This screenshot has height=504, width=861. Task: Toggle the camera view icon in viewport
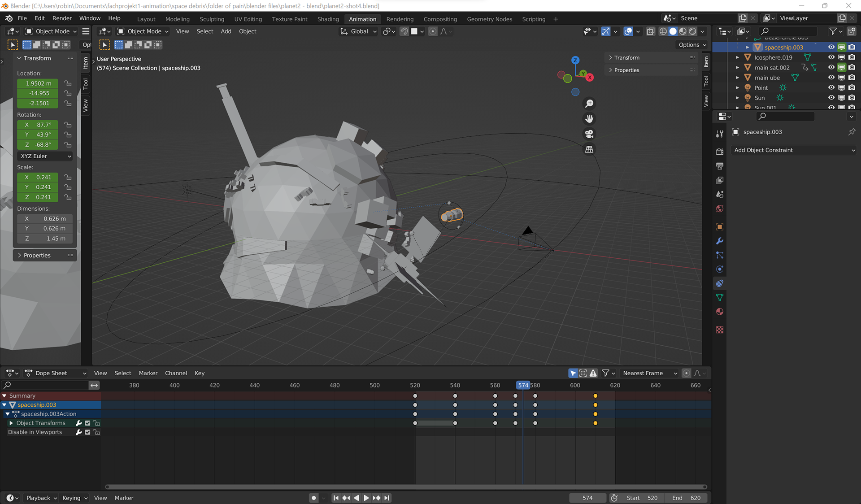tap(589, 134)
